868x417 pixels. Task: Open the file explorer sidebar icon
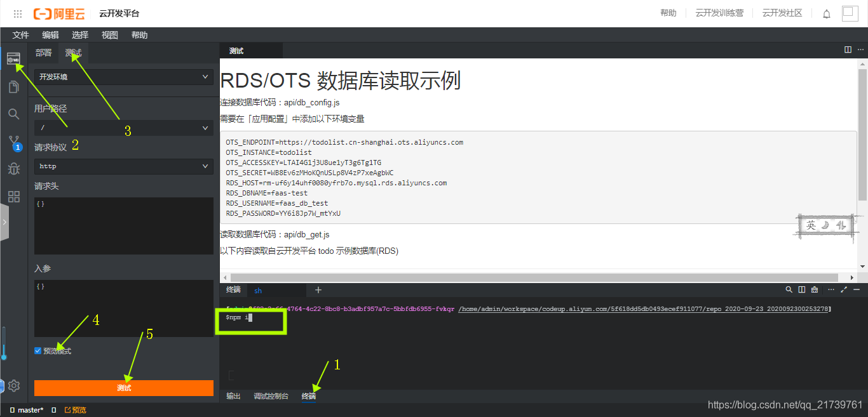coord(13,87)
